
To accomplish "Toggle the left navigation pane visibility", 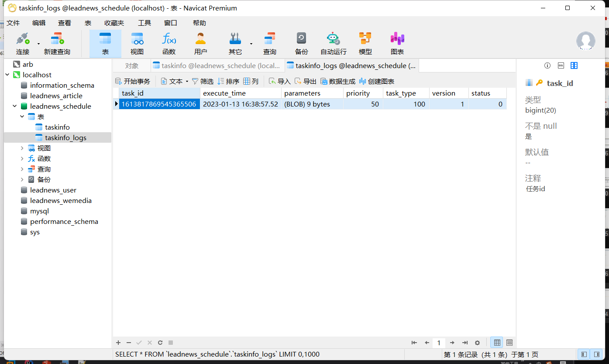I will coord(584,354).
